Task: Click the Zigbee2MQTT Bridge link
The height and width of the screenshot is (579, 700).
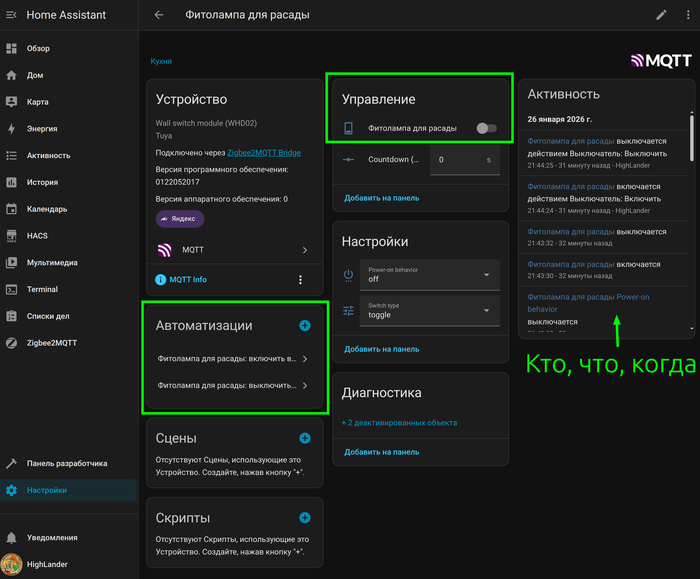Action: point(264,153)
